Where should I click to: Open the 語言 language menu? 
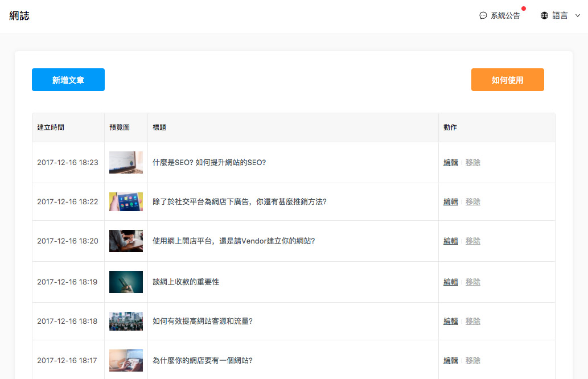point(560,15)
